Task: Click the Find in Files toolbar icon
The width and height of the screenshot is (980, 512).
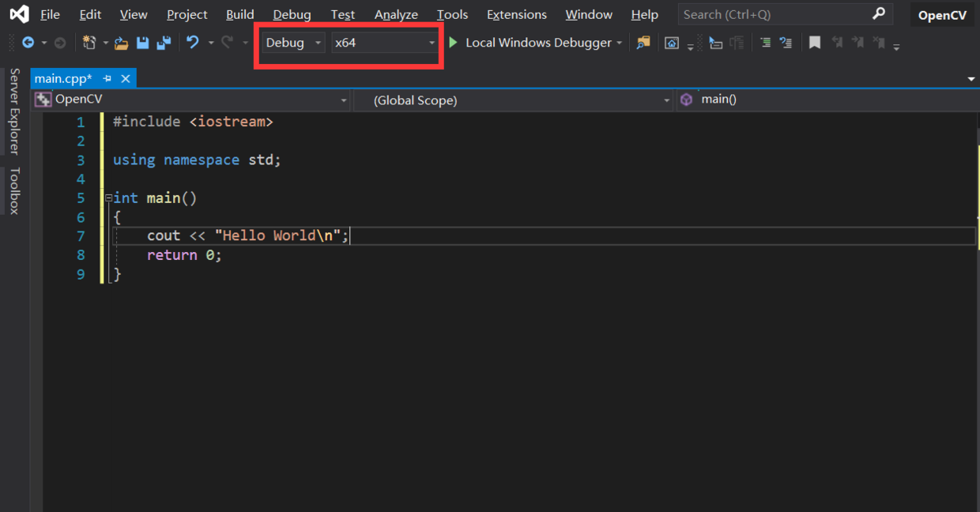Action: coord(643,43)
